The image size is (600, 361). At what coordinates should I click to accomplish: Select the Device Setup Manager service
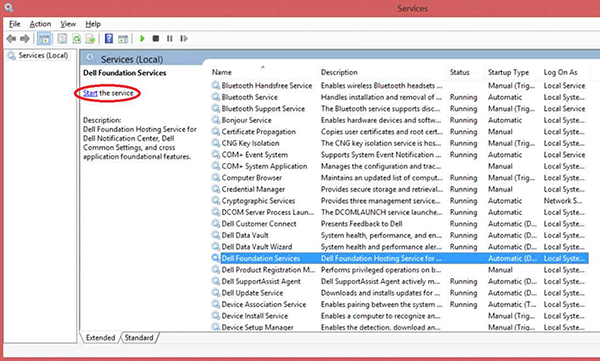tap(399, 327)
